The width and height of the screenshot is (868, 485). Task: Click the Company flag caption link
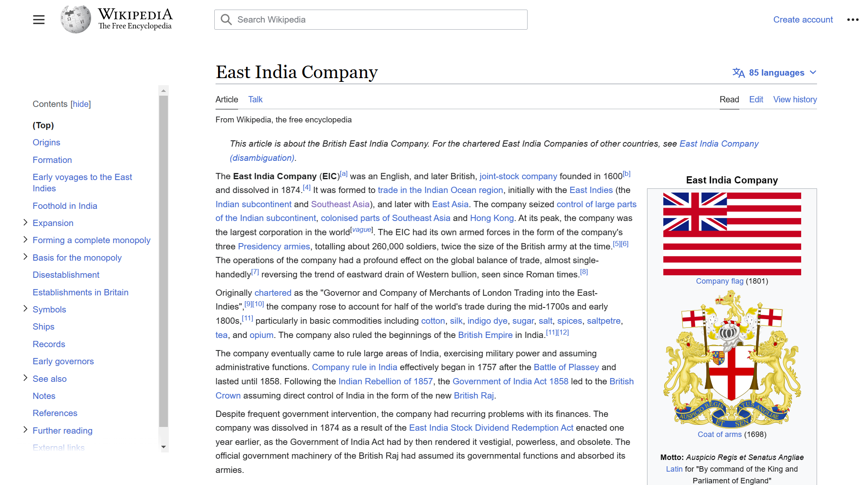pos(719,281)
